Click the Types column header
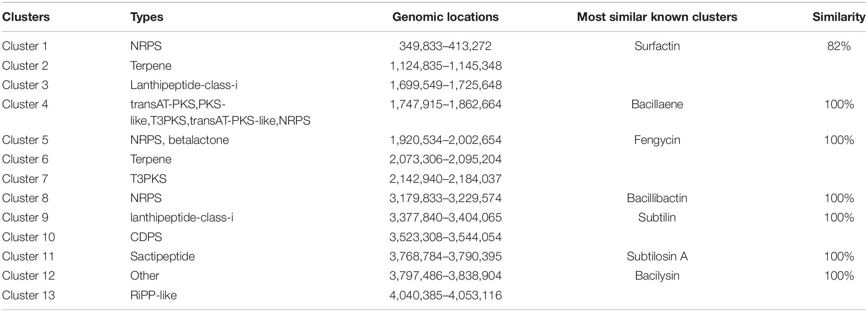 [147, 17]
